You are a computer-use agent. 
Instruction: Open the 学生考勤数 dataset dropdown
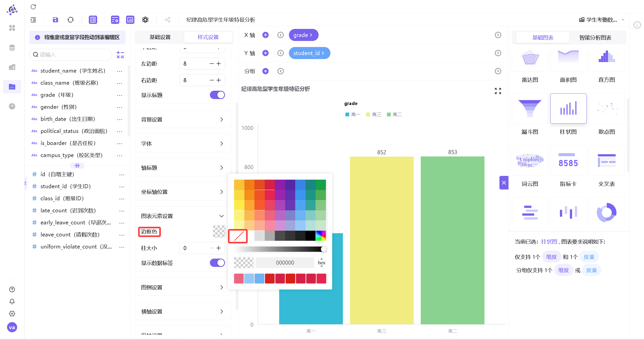coord(602,20)
